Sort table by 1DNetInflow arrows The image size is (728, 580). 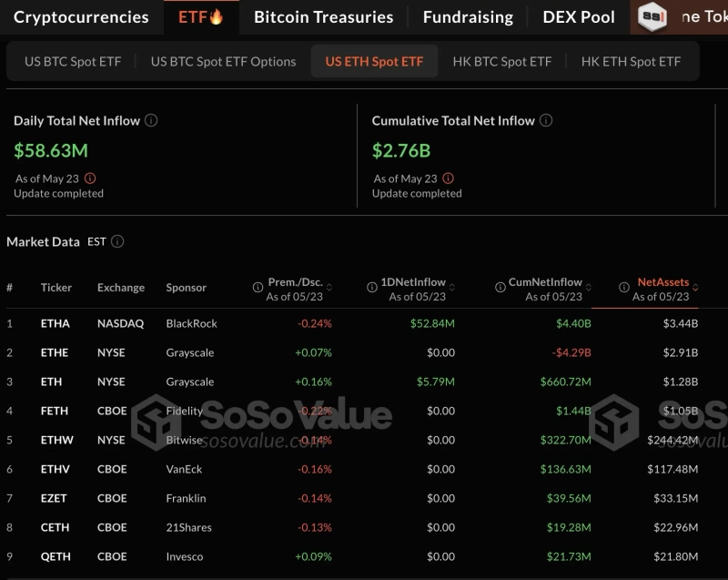pyautogui.click(x=452, y=288)
